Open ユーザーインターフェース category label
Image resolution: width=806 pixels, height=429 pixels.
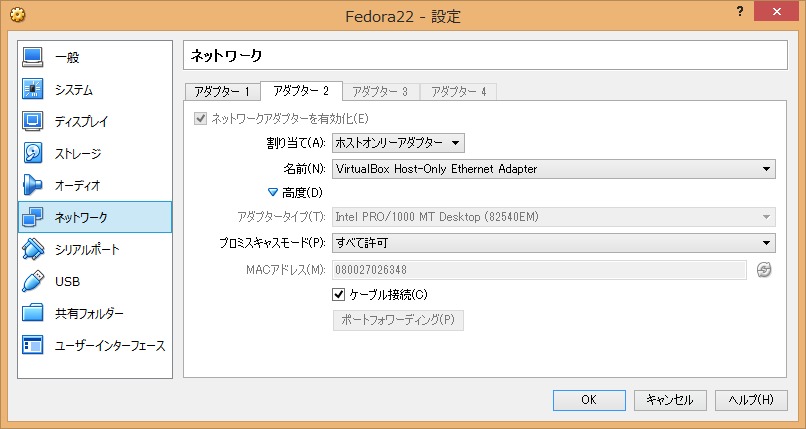(111, 345)
